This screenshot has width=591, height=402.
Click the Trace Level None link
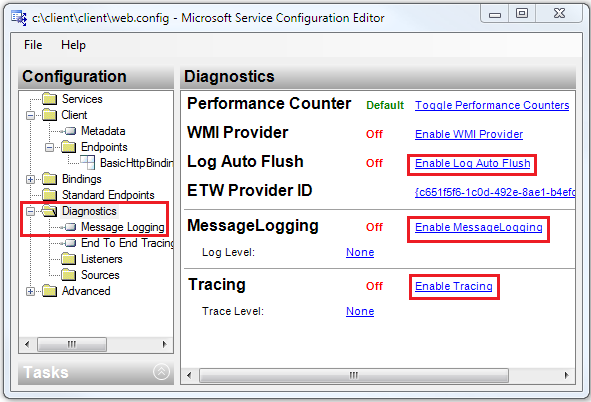click(360, 312)
